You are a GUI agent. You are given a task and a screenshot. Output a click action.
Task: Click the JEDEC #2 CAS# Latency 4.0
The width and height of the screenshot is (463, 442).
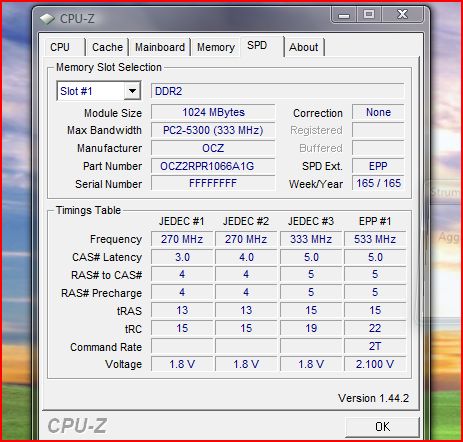(246, 257)
